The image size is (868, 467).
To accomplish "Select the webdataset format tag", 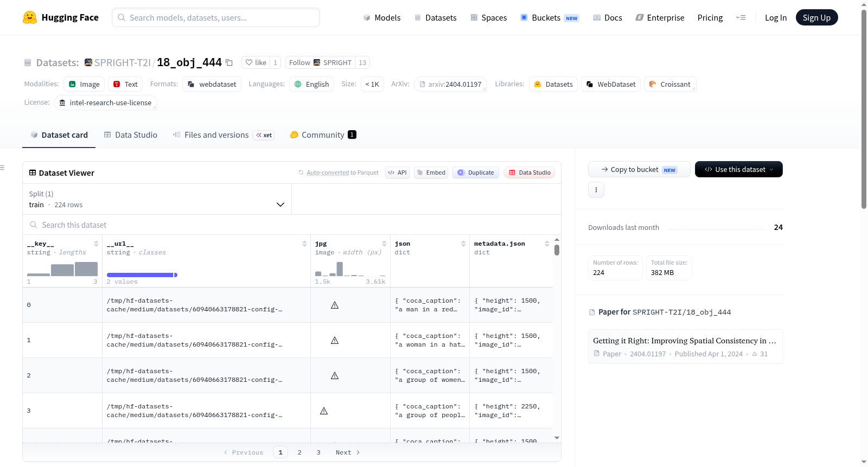I will pos(212,84).
